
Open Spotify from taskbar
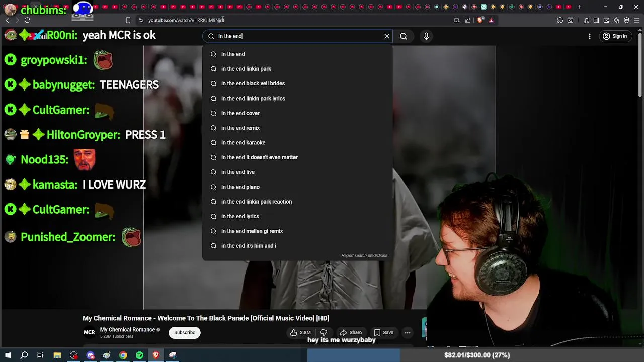[x=139, y=355]
